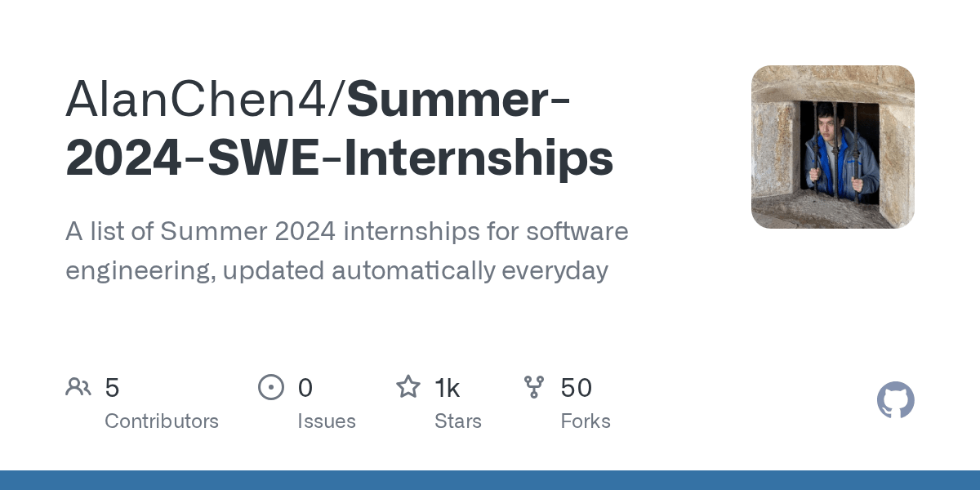Click the Stars star icon
This screenshot has height=490, width=980.
point(408,386)
